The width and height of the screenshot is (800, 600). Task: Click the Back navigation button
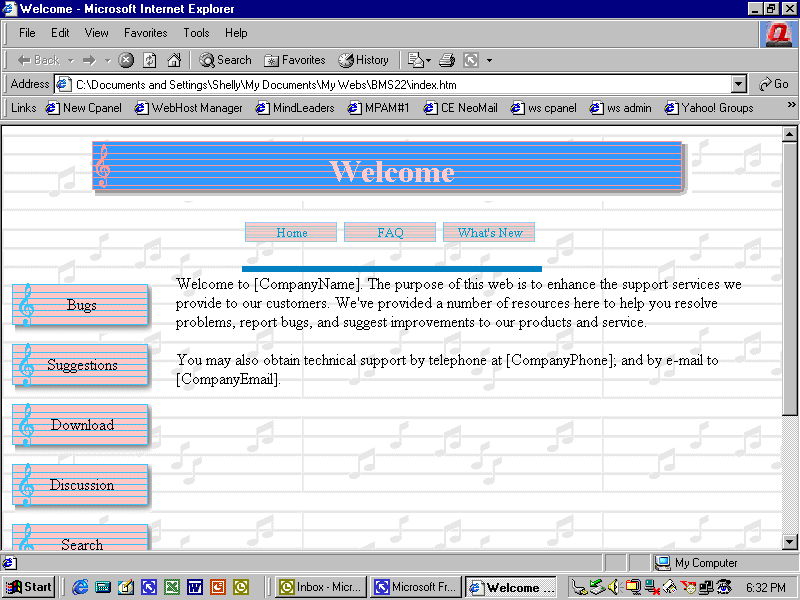click(38, 60)
